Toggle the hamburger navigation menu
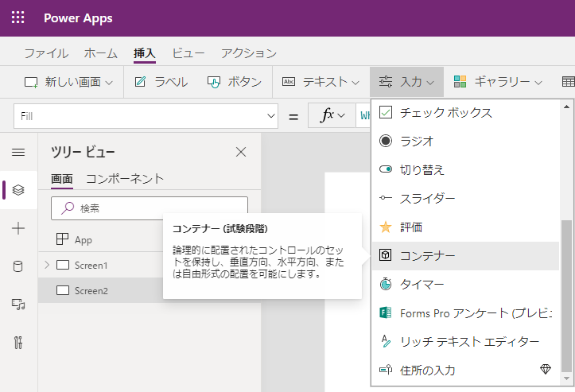Screen dimensions: 575x392 click(18, 152)
